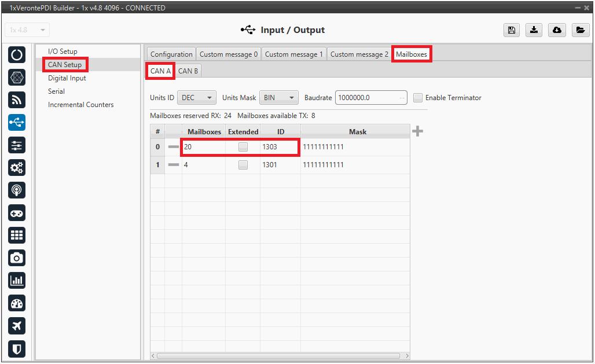595x364 pixels.
Task: Open the camera section in sidebar
Action: point(17,258)
